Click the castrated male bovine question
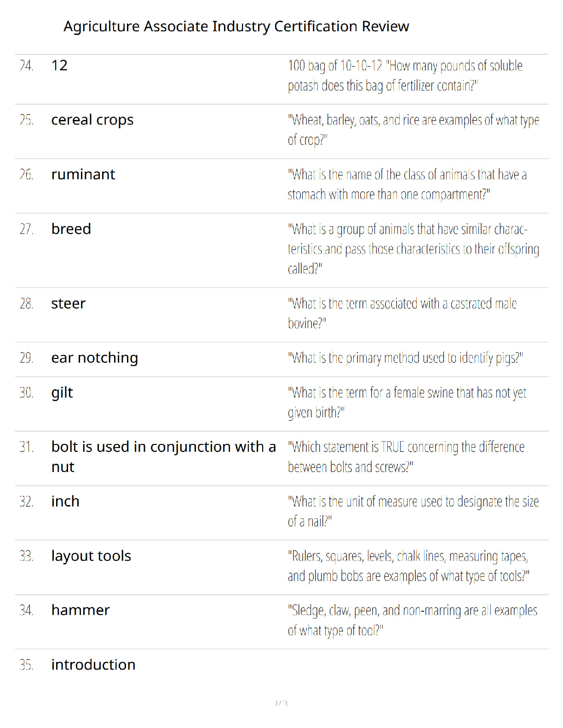Screen dimensions: 563x728 point(402,313)
